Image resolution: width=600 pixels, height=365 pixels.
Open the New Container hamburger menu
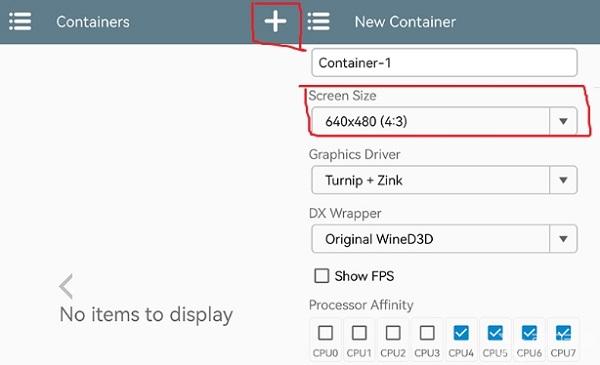pos(318,21)
